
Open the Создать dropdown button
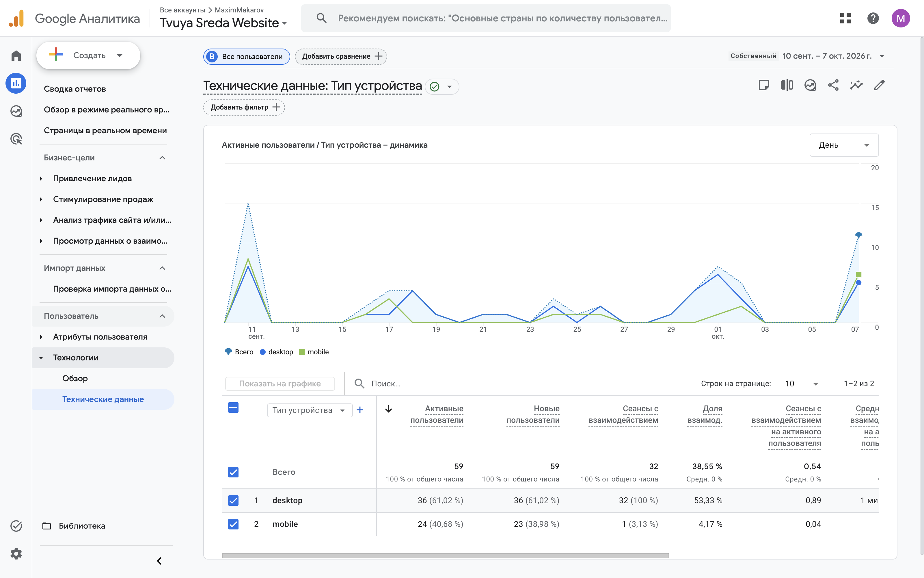(88, 55)
